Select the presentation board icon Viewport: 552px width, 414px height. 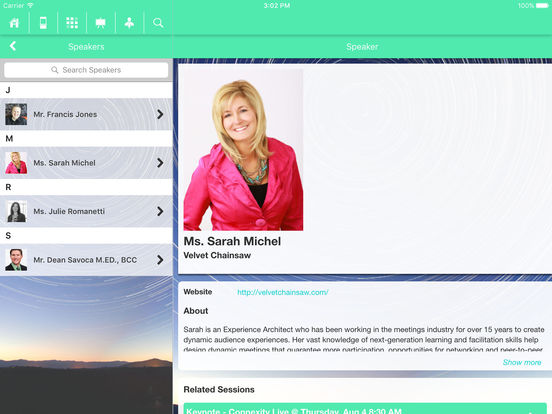(x=101, y=23)
